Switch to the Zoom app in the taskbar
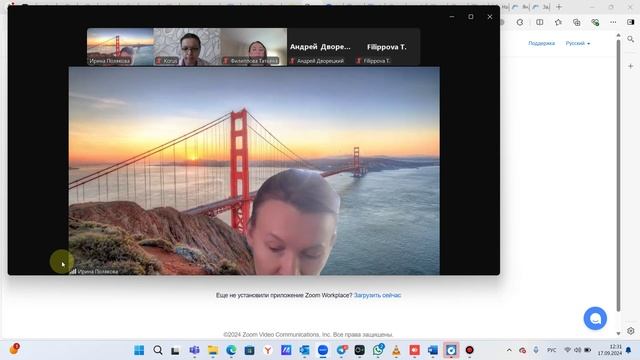Screen dimensions: 640x360 [x=323, y=350]
